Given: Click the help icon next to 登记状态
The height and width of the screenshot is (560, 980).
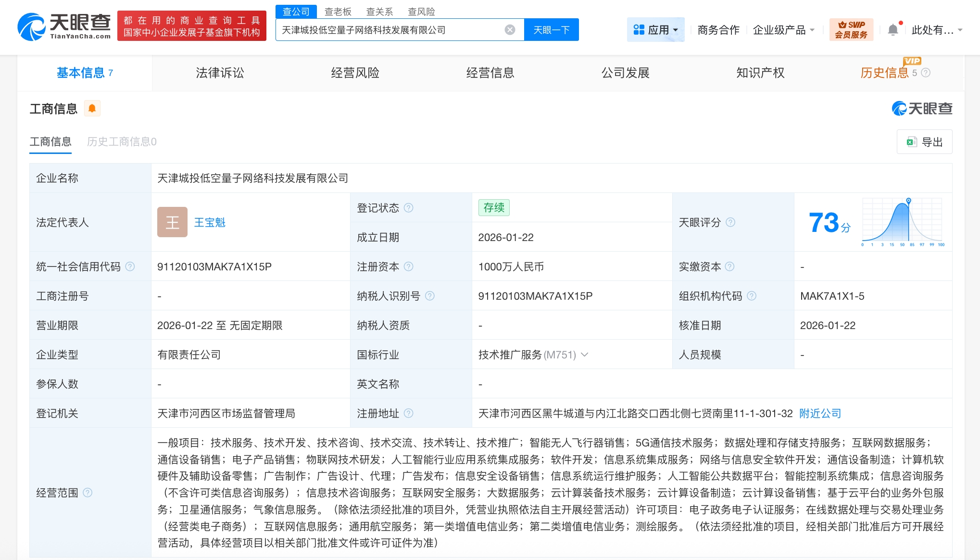Looking at the screenshot, I should point(408,208).
